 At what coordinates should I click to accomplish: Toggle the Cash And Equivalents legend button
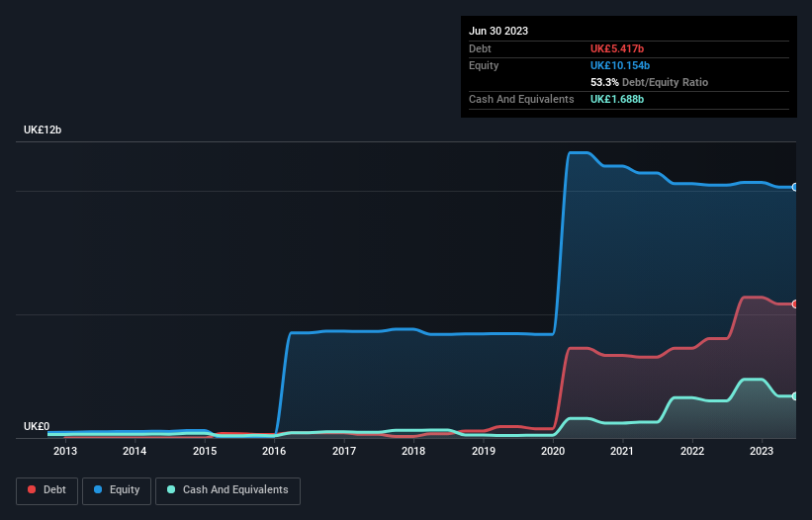227,490
